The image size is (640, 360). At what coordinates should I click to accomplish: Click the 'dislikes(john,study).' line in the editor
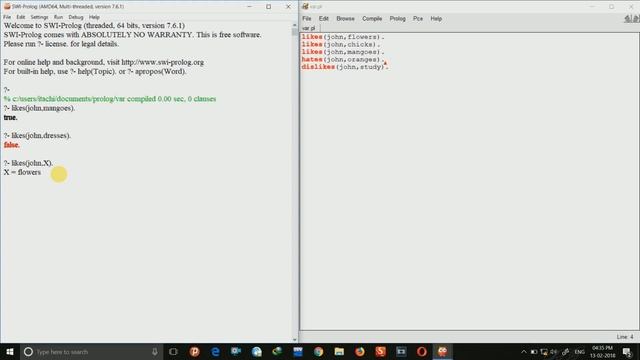click(345, 67)
